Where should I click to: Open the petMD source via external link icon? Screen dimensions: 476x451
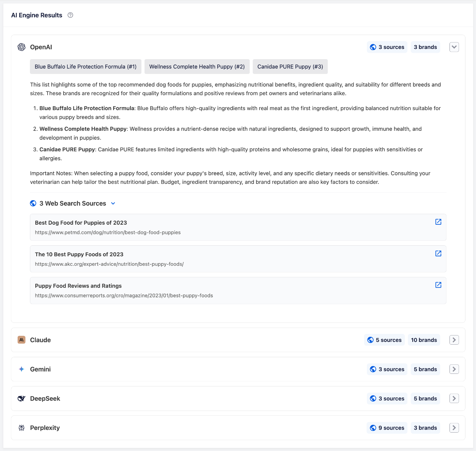point(438,222)
